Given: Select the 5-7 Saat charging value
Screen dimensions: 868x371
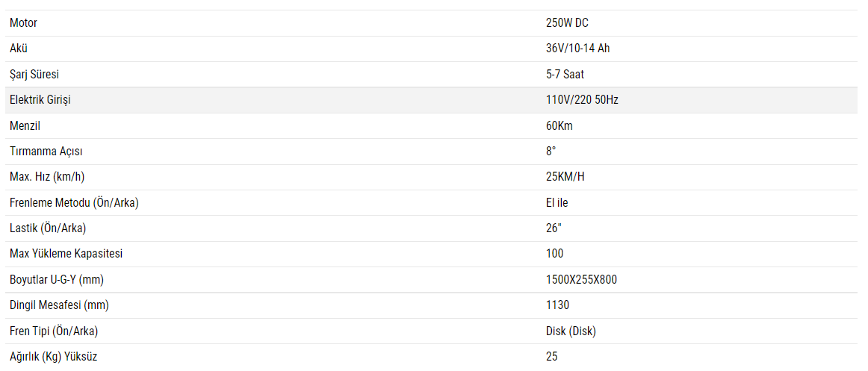Looking at the screenshot, I should click(565, 75).
